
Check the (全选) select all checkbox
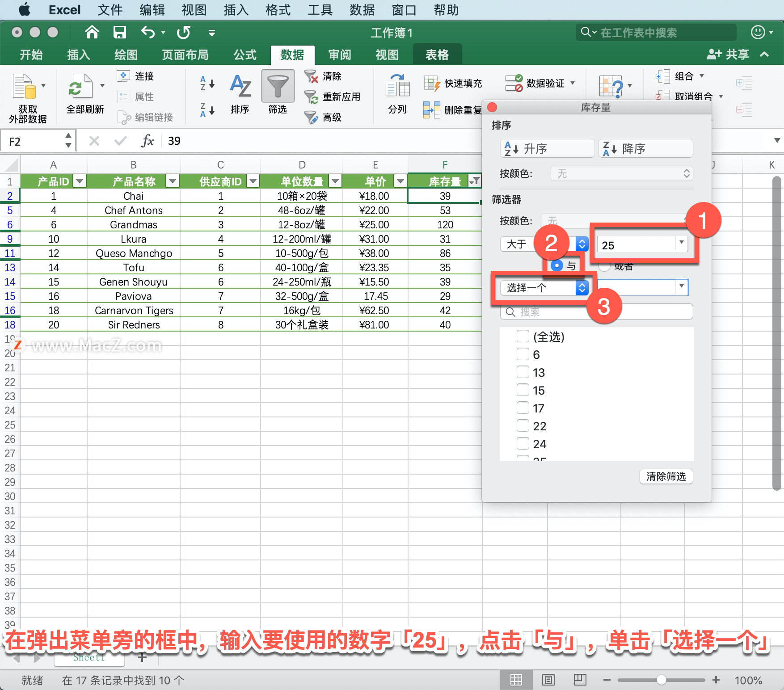(523, 336)
